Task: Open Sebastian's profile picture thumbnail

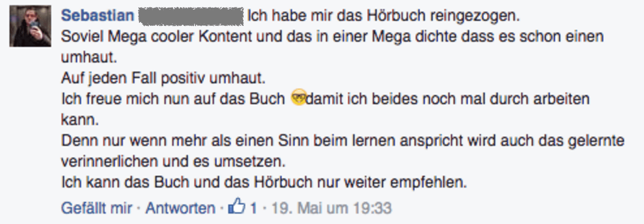Action: [x=30, y=26]
